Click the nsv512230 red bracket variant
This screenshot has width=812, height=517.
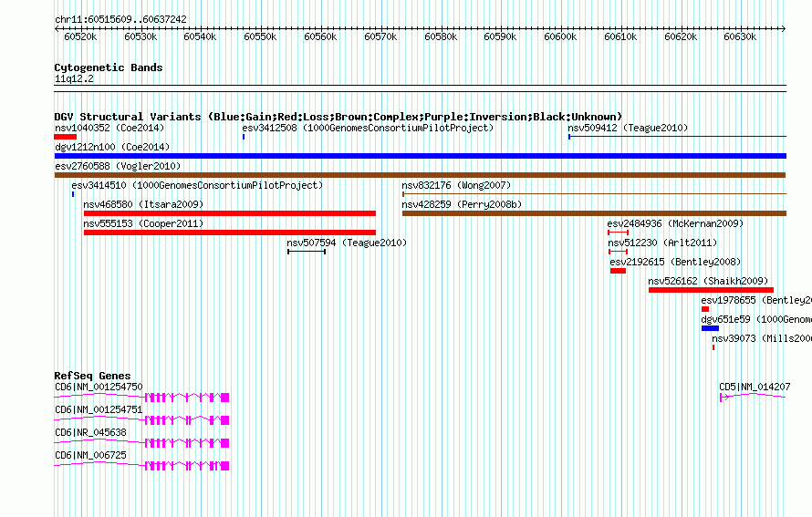(619, 252)
